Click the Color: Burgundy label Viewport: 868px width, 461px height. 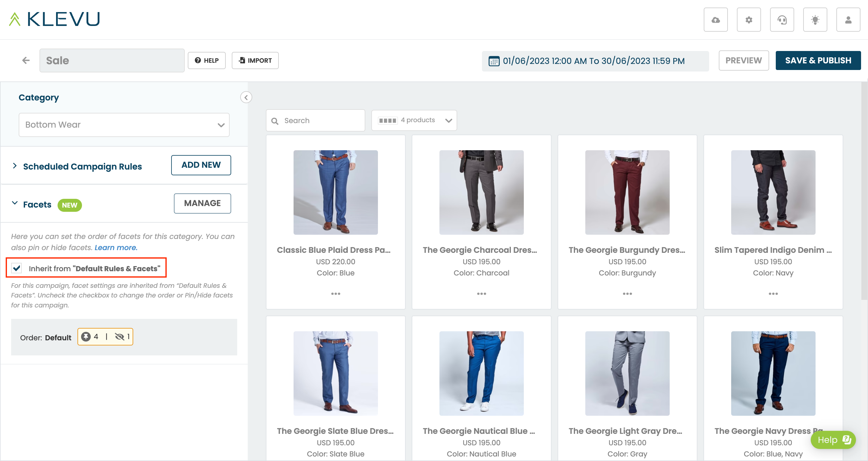click(627, 273)
